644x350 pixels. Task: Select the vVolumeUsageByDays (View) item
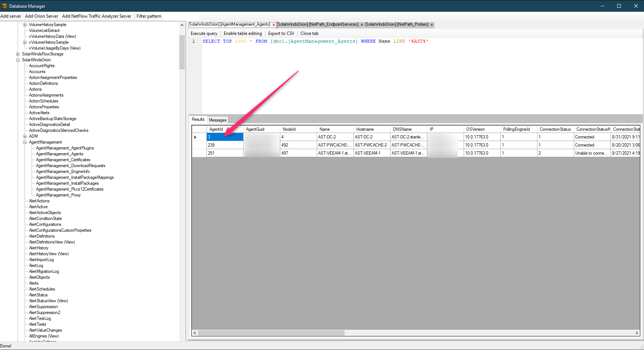55,48
